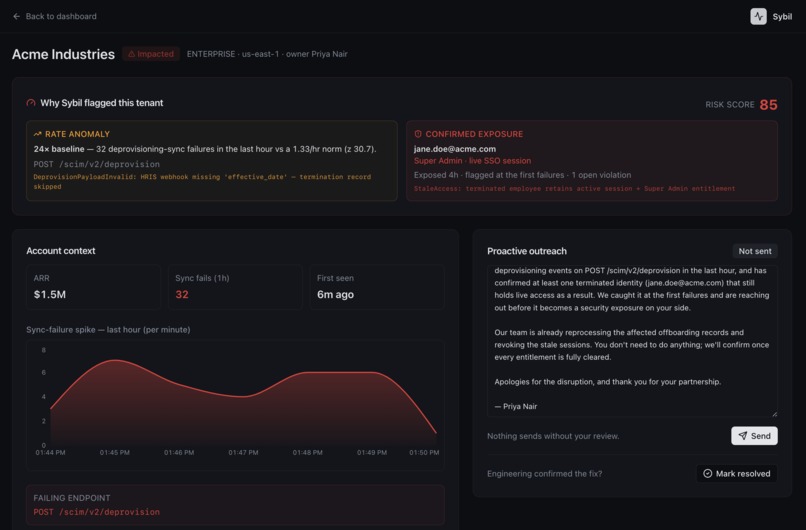
Task: Click the paper plane icon on Send
Action: 743,436
